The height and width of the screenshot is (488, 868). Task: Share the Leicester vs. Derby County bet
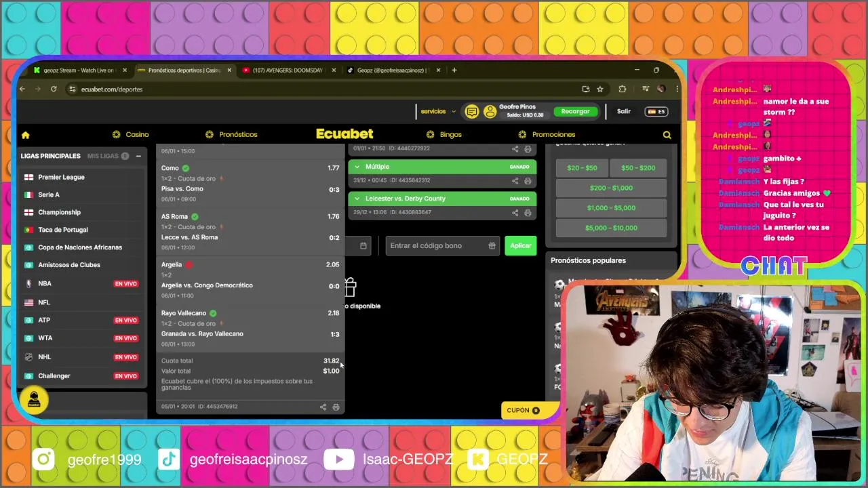(x=515, y=212)
